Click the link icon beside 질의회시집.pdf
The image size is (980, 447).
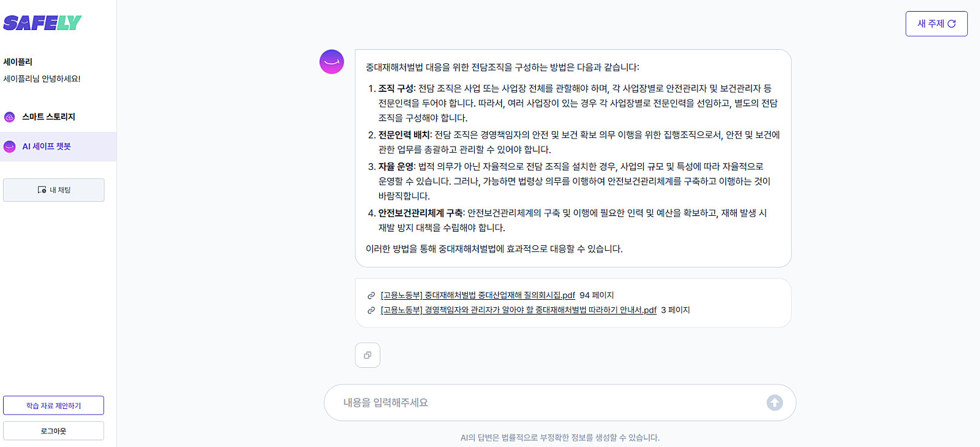point(371,296)
